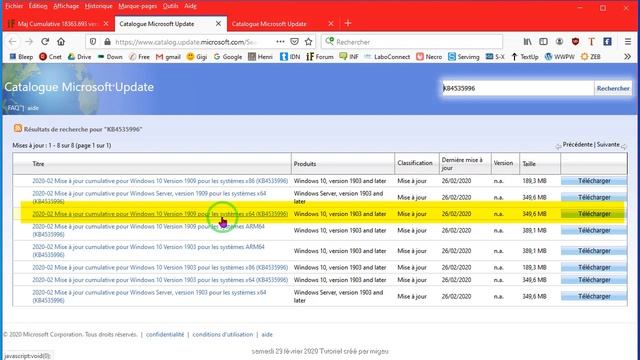
Task: Open the Affichage menu
Action: point(66,6)
